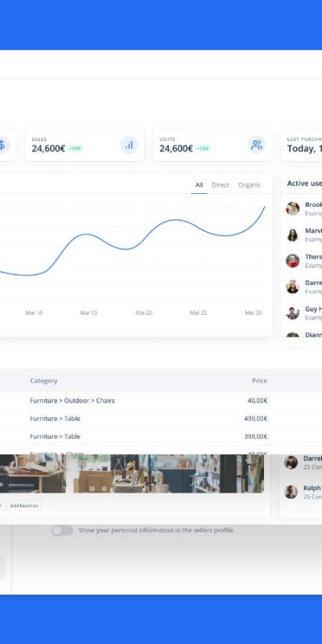Viewport: 322px width, 644px height.
Task: Click the Mai 30 axis label
Action: (254, 313)
